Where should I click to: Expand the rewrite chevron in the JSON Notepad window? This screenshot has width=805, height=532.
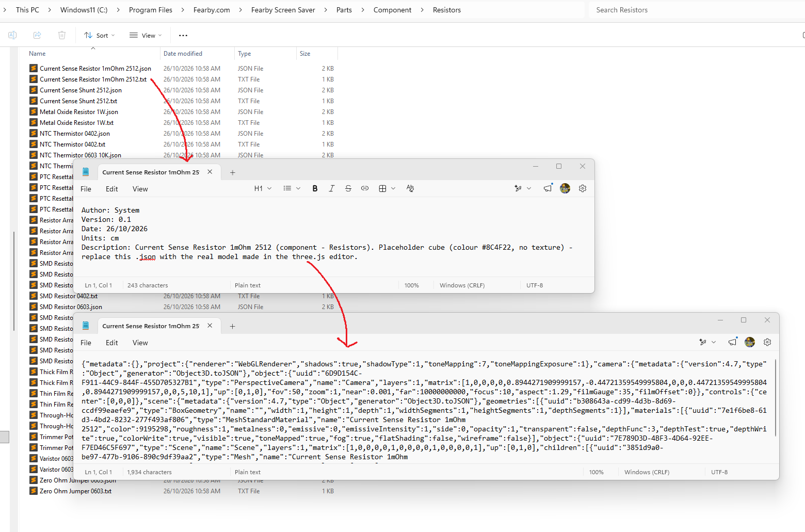point(714,342)
